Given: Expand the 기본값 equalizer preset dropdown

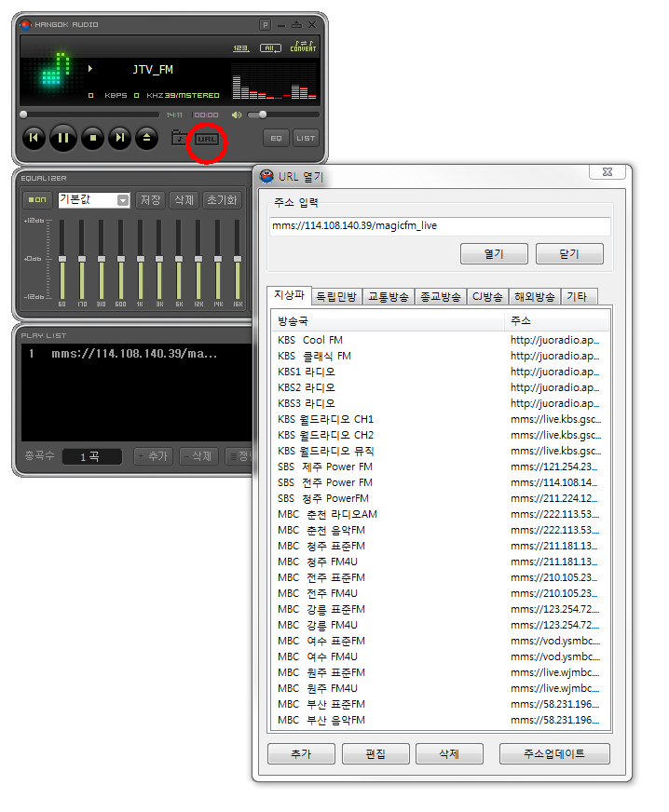Looking at the screenshot, I should tap(123, 200).
